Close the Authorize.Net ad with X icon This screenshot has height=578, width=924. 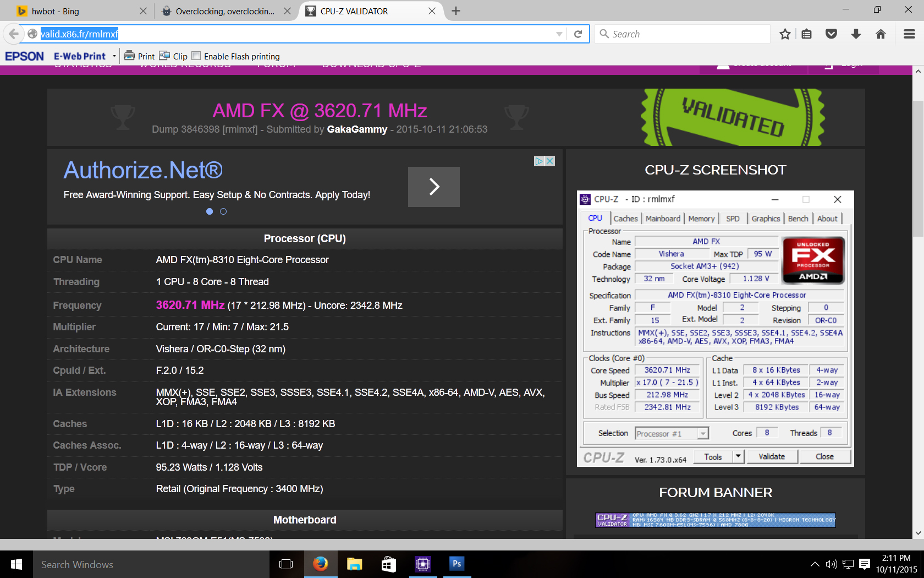point(549,161)
